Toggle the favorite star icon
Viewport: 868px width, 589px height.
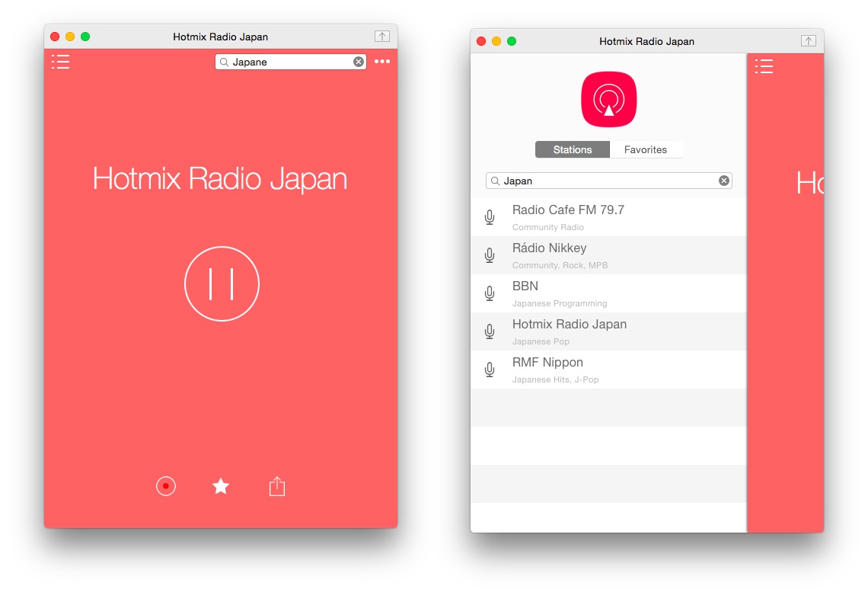(x=221, y=486)
